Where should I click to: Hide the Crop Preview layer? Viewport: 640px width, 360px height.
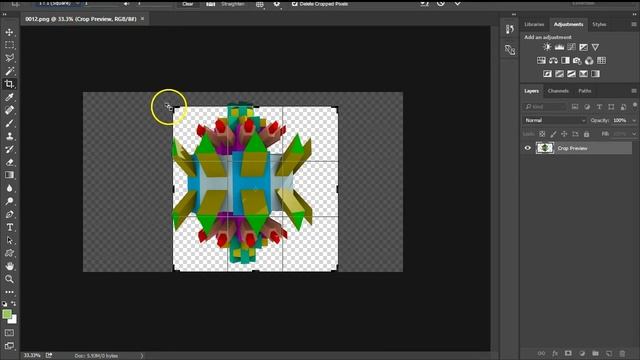(x=527, y=148)
